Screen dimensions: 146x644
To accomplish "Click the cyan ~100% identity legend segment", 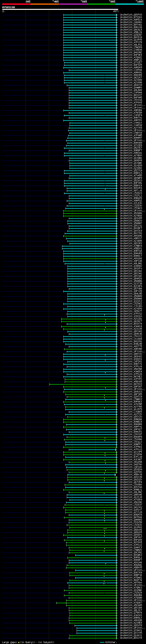I will [130, 4].
